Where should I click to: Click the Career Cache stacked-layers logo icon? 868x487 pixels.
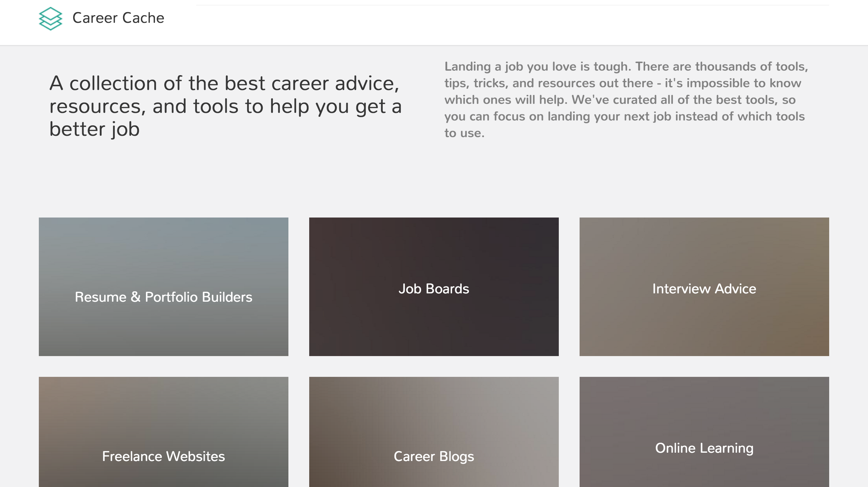click(x=51, y=19)
